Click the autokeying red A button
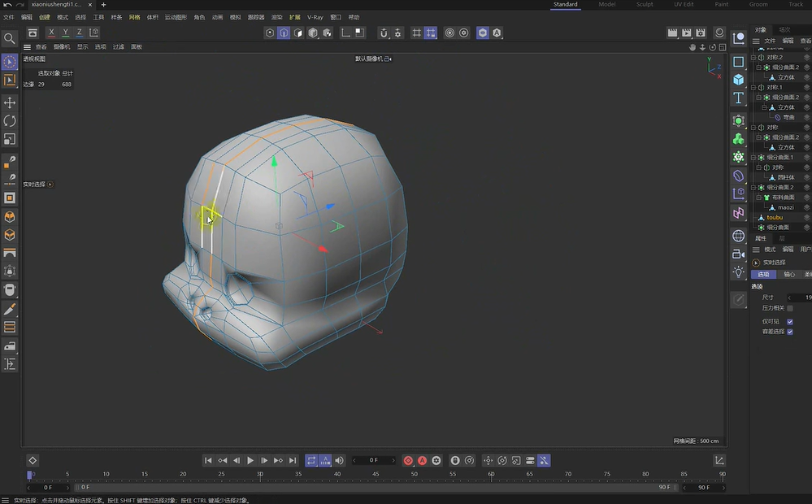This screenshot has height=504, width=812. [422, 460]
